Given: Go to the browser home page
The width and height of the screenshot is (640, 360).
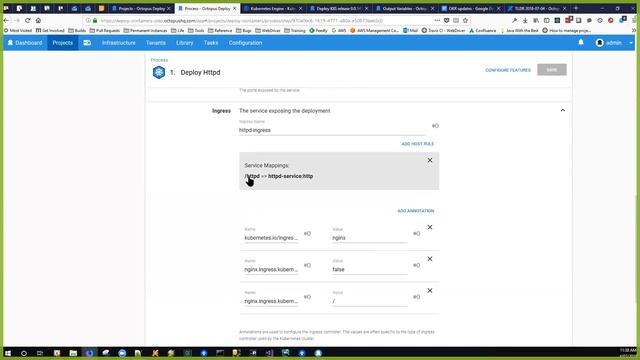Looking at the screenshot, I should pyautogui.click(x=38, y=20).
